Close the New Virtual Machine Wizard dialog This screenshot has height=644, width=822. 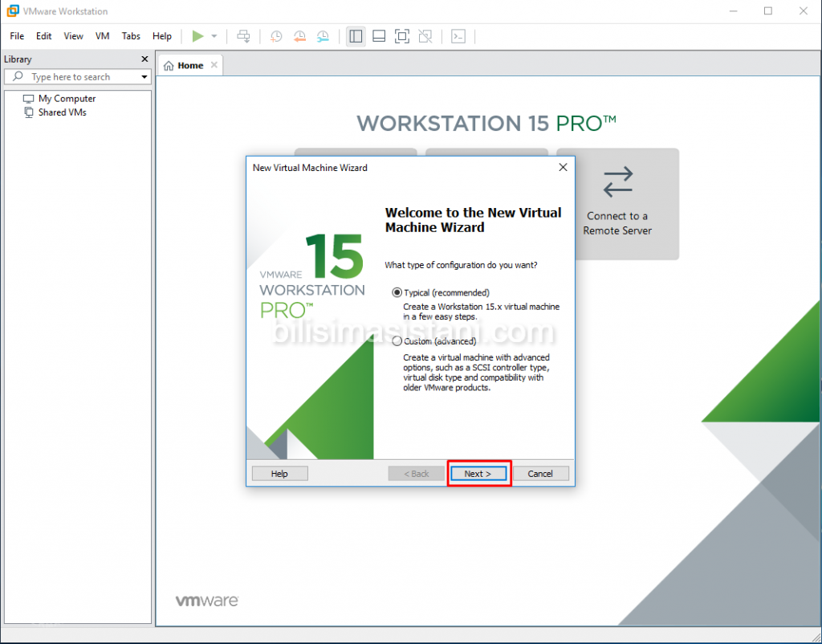point(563,167)
